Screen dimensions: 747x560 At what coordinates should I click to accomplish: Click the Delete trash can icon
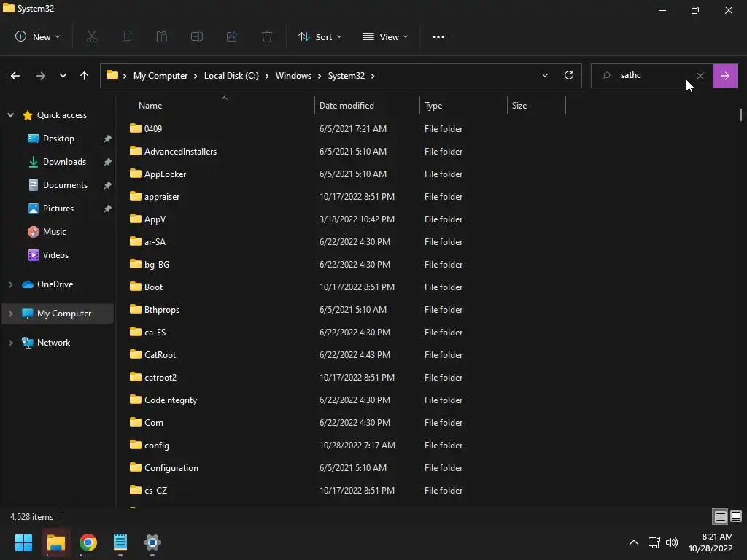pyautogui.click(x=267, y=36)
